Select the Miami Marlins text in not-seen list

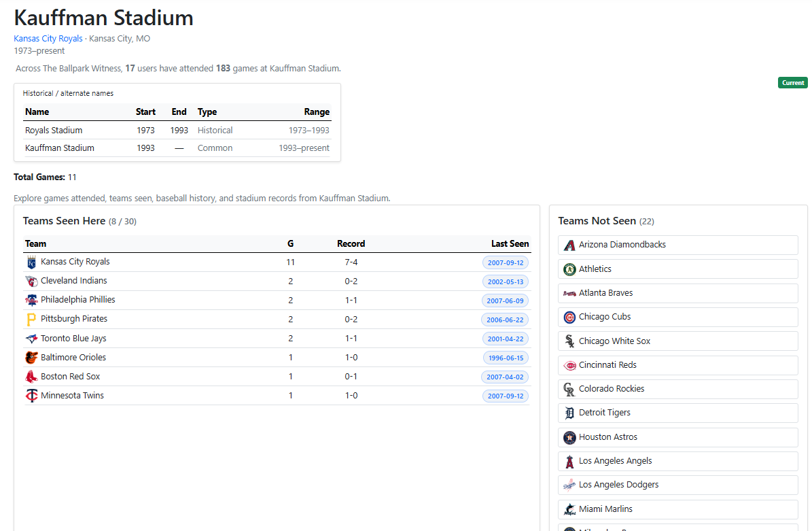605,509
